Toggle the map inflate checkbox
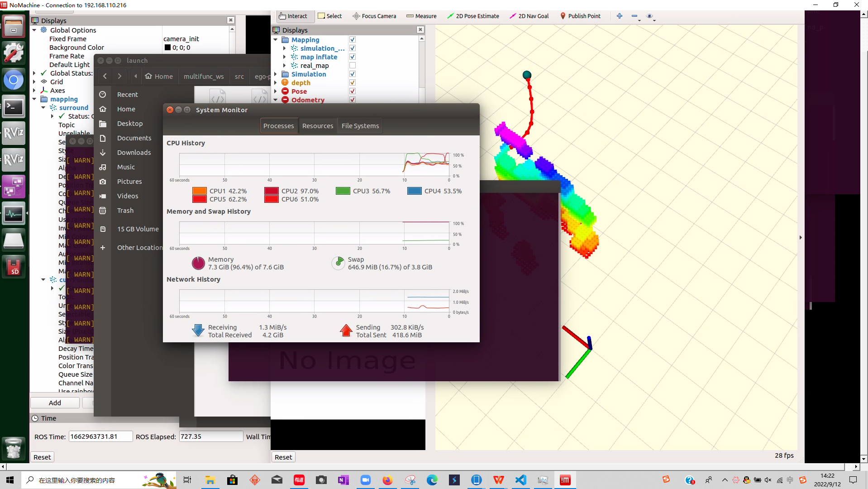Viewport: 868px width, 489px height. pyautogui.click(x=353, y=57)
